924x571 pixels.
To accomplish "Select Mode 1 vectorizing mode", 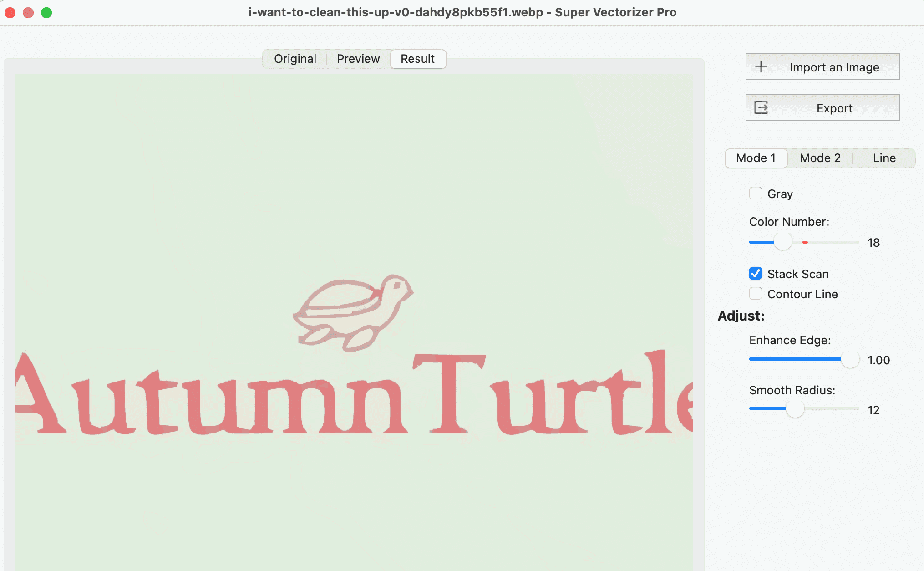I will pyautogui.click(x=756, y=158).
